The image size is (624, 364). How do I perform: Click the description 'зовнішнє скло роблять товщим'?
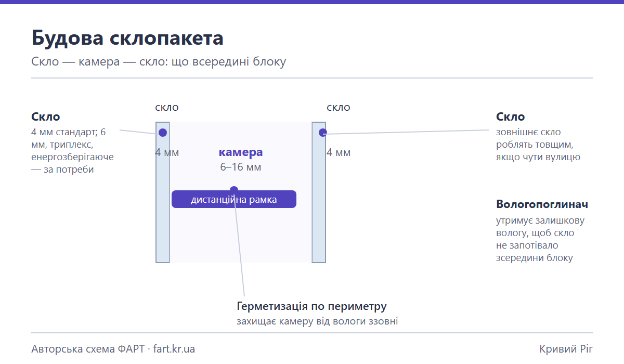coord(538,145)
